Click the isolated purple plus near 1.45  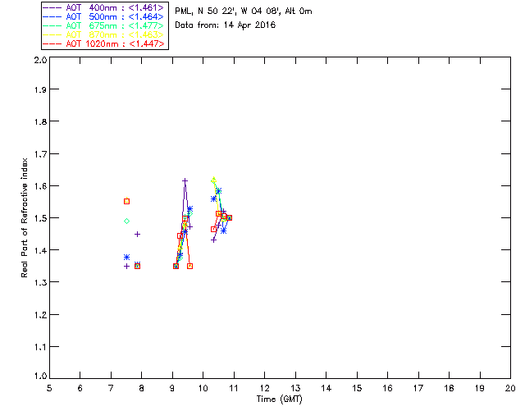coord(137,234)
